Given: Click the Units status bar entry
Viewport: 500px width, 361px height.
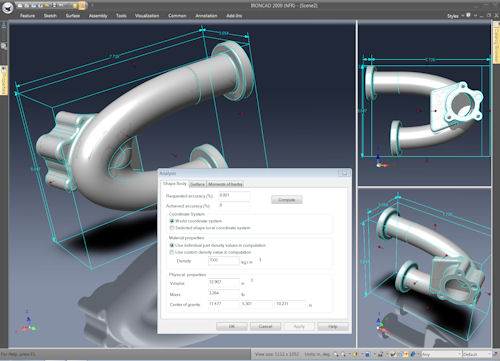Looking at the screenshot, I should [x=317, y=354].
